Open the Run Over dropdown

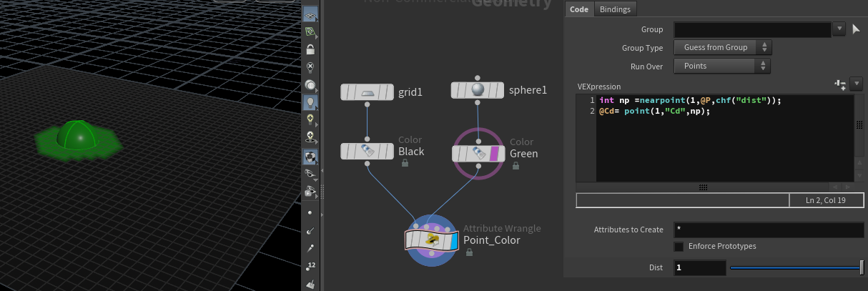pyautogui.click(x=723, y=66)
